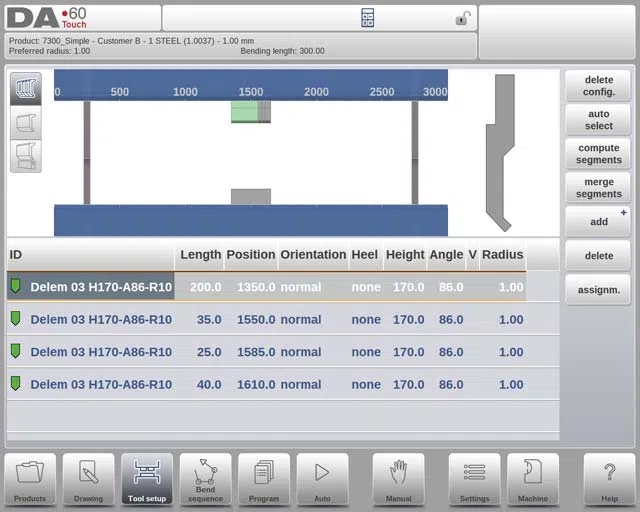Image resolution: width=640 pixels, height=512 pixels.
Task: Open the Bend sequence navigation button
Action: (x=205, y=479)
